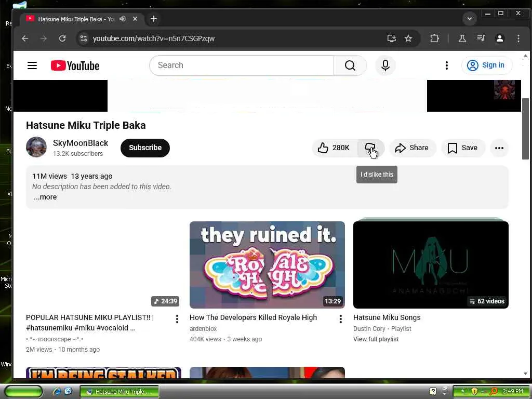Open the tab search dropdown arrow
The width and height of the screenshot is (532, 399).
(x=470, y=19)
